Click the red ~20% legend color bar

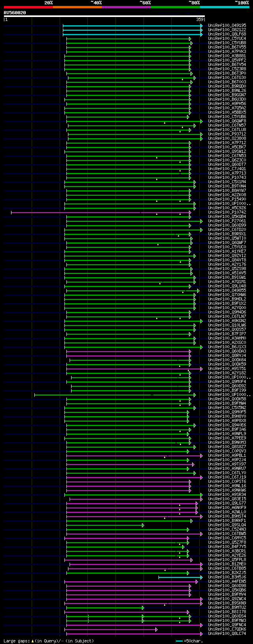click(28, 7)
